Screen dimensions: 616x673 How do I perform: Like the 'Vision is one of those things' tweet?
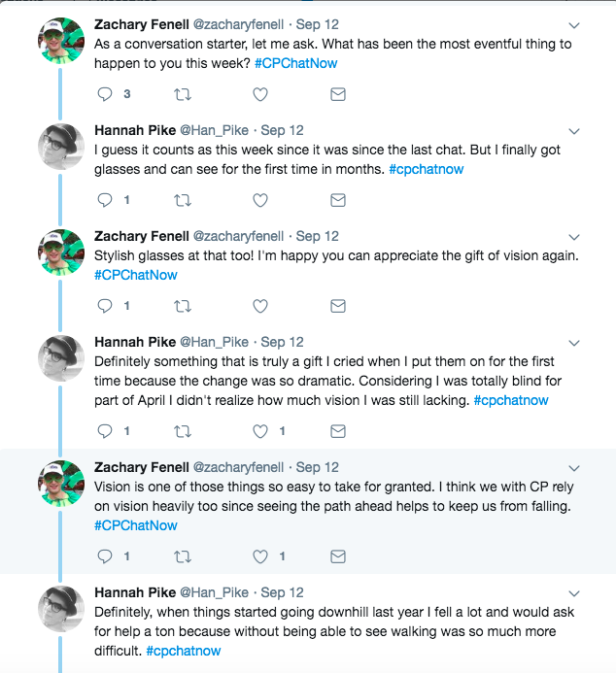pos(260,556)
